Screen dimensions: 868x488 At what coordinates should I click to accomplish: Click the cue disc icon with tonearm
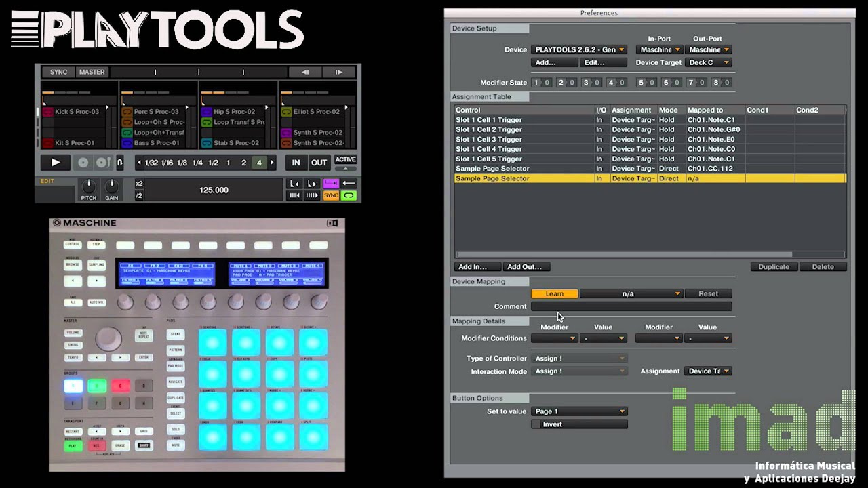click(x=102, y=163)
